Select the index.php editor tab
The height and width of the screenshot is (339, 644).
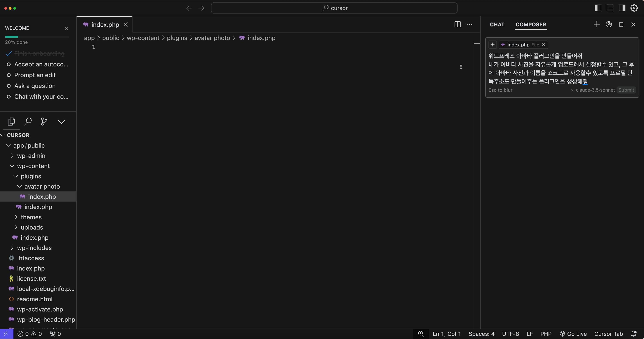tap(105, 24)
